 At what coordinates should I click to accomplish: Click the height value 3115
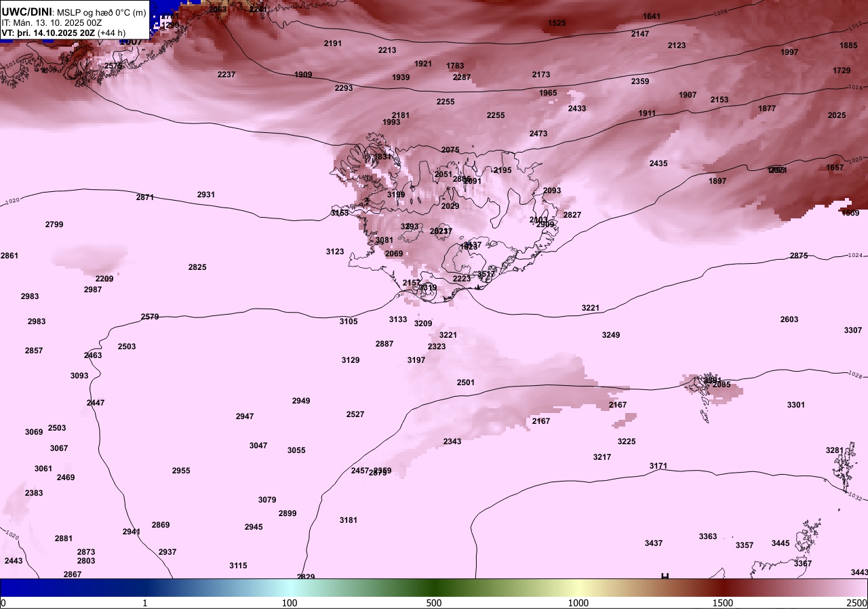(238, 566)
